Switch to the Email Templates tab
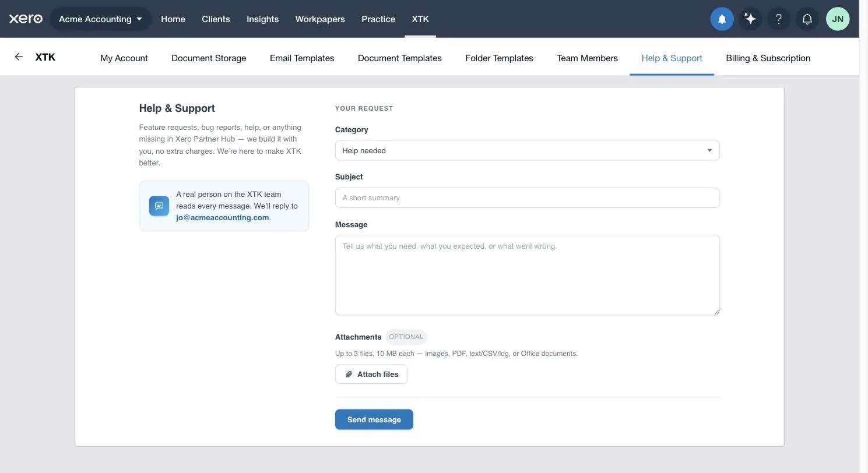This screenshot has height=473, width=868. 302,58
